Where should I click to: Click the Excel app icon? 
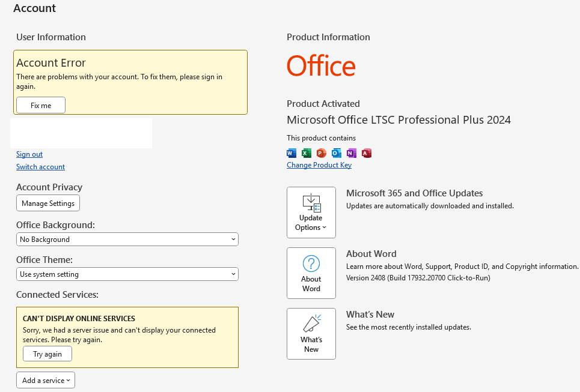tap(307, 153)
